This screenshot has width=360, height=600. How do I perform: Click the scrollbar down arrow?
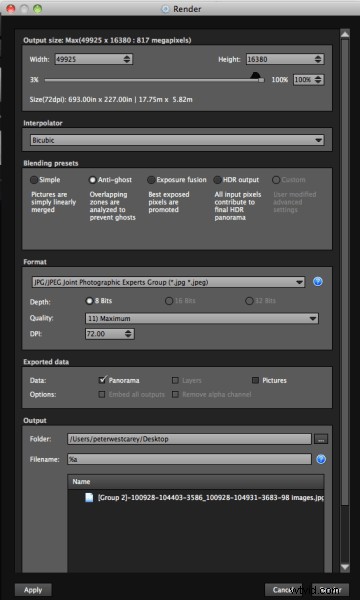(x=345, y=567)
